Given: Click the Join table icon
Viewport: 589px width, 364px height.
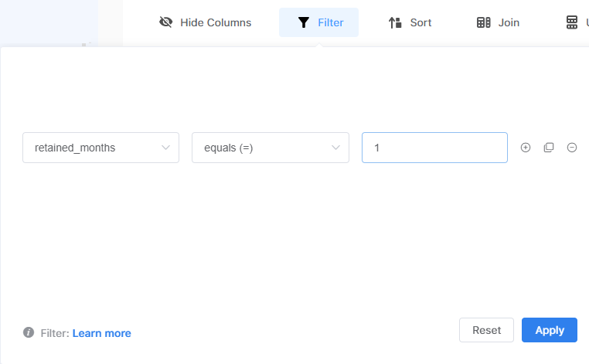Looking at the screenshot, I should (484, 22).
